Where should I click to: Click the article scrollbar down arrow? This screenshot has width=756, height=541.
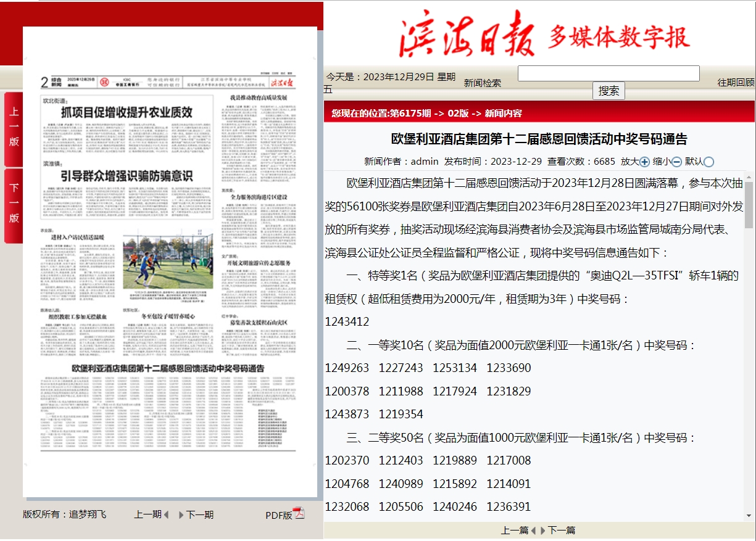pyautogui.click(x=749, y=515)
